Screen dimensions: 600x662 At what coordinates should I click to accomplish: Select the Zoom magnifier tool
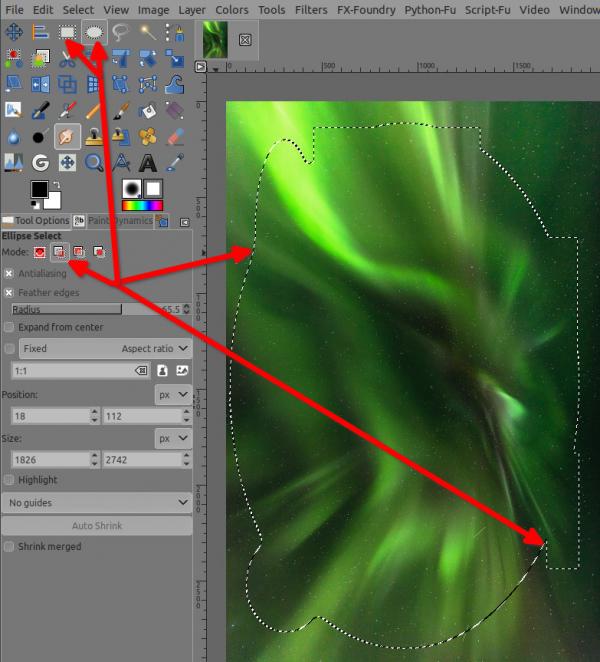(94, 163)
